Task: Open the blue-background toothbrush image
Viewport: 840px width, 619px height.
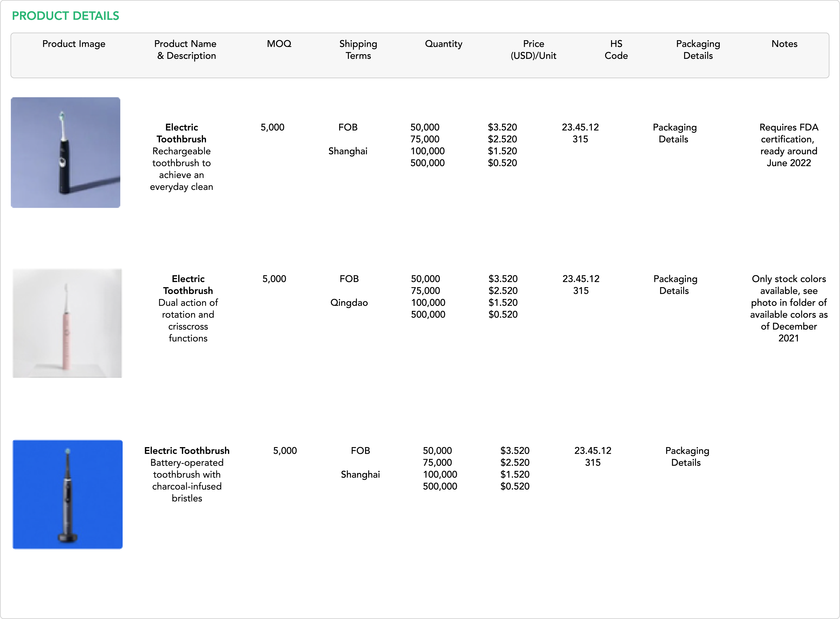Action: [67, 495]
